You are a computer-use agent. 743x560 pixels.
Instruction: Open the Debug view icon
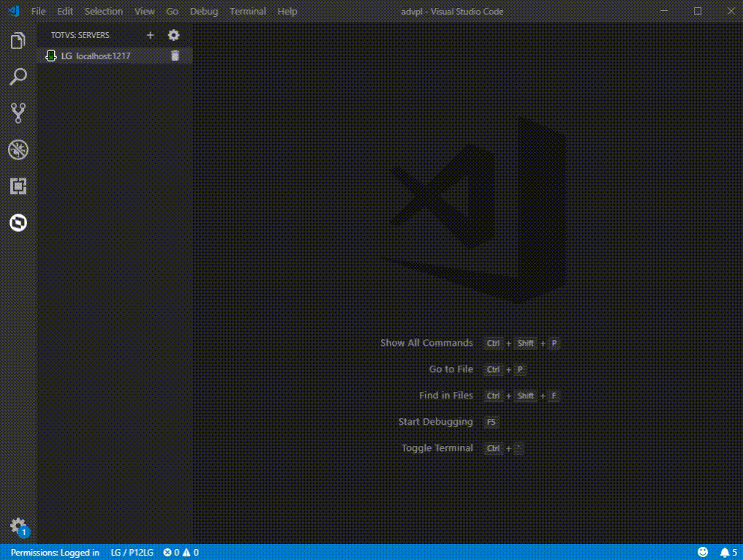(x=18, y=150)
